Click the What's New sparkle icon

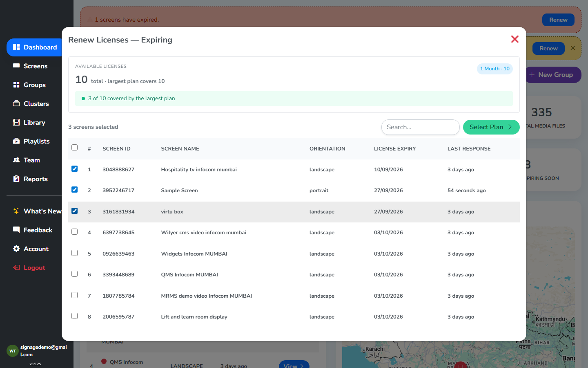(x=16, y=211)
